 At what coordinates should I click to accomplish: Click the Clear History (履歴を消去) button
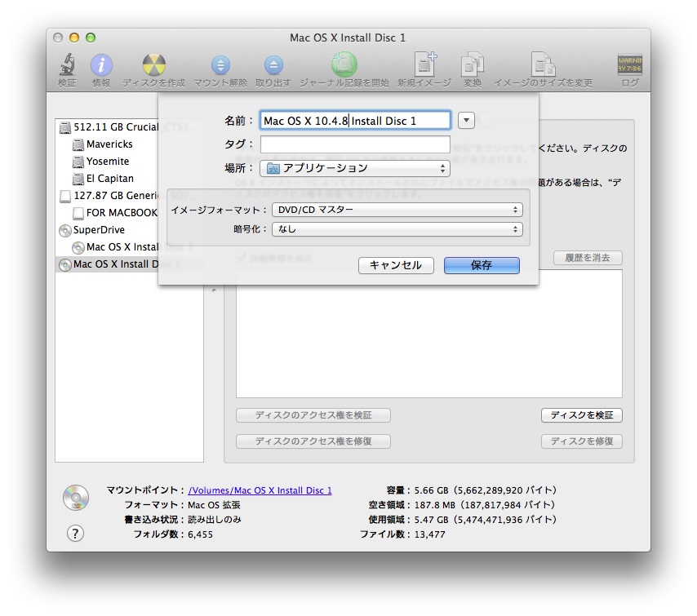[588, 258]
